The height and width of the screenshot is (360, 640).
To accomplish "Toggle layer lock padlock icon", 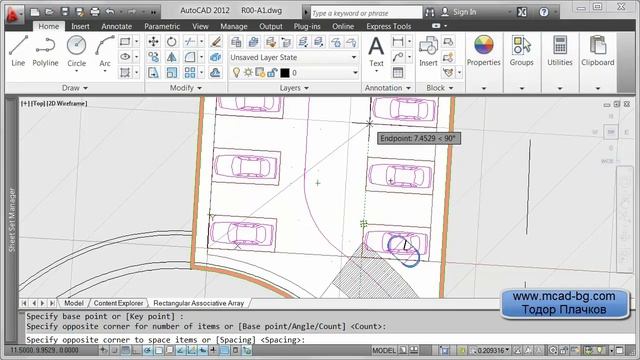I will click(272, 73).
